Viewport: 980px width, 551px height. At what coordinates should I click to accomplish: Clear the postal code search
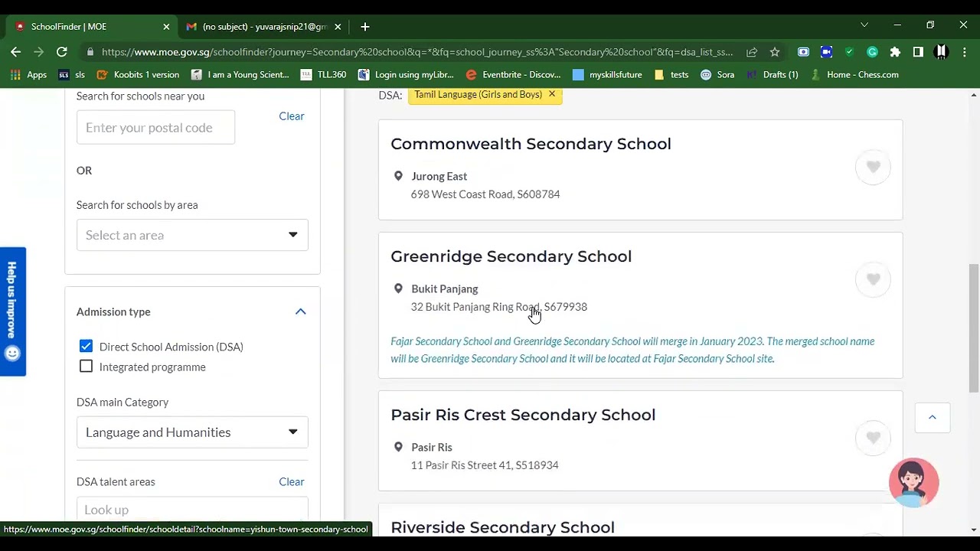[x=292, y=116]
